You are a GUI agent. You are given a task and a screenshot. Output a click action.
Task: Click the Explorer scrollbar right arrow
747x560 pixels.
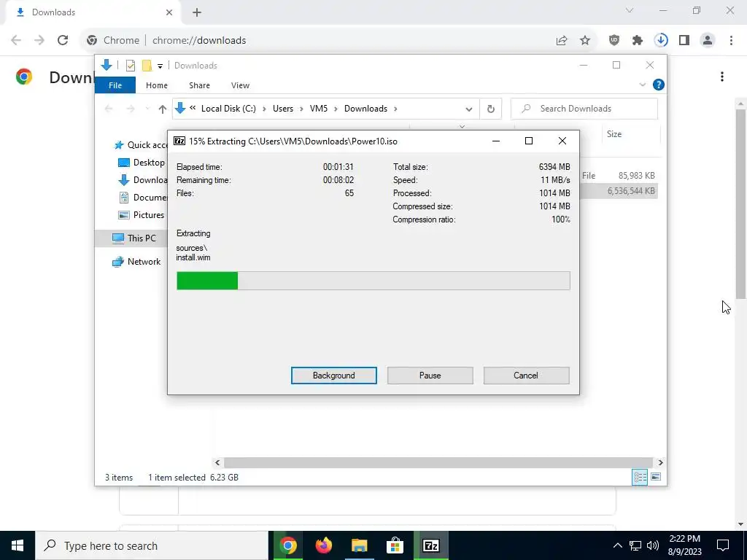click(660, 462)
